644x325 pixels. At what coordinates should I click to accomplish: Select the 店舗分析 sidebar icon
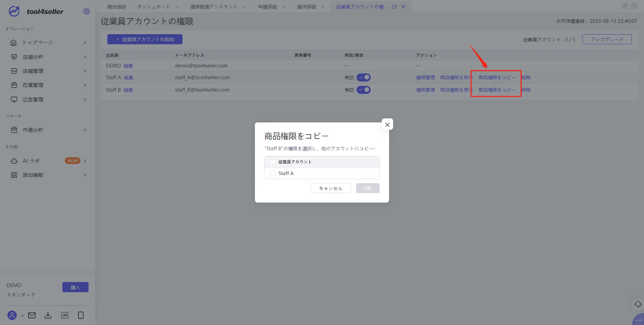click(14, 57)
